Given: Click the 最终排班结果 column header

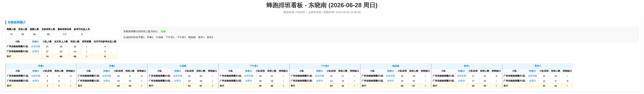Looking at the screenshot, I should pyautogui.click(x=65, y=29).
